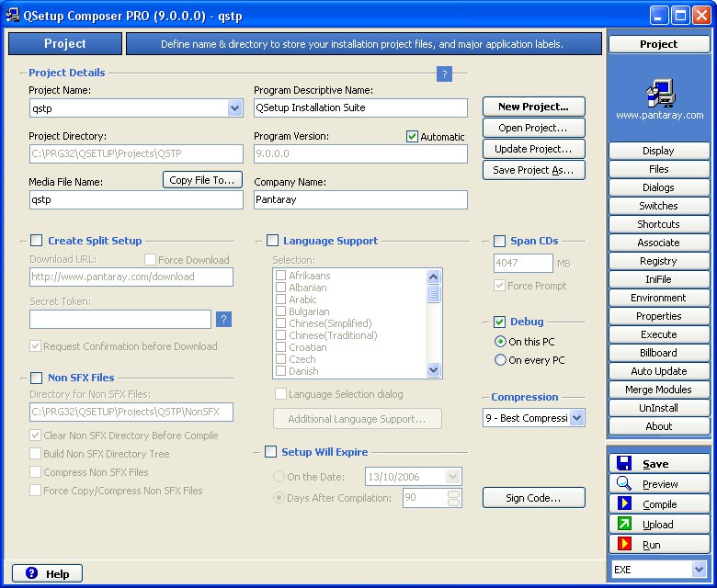Click the language list down arrow

[433, 369]
